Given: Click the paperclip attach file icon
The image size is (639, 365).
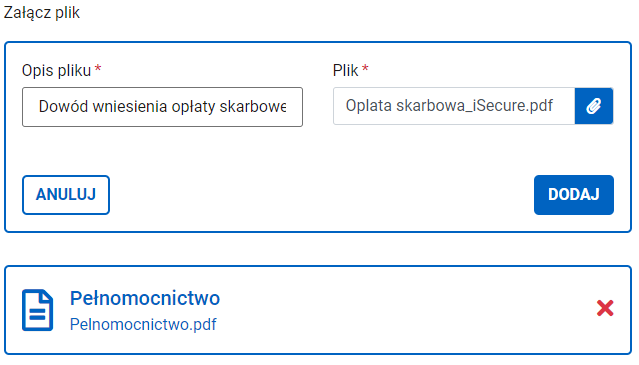Looking at the screenshot, I should point(594,106).
